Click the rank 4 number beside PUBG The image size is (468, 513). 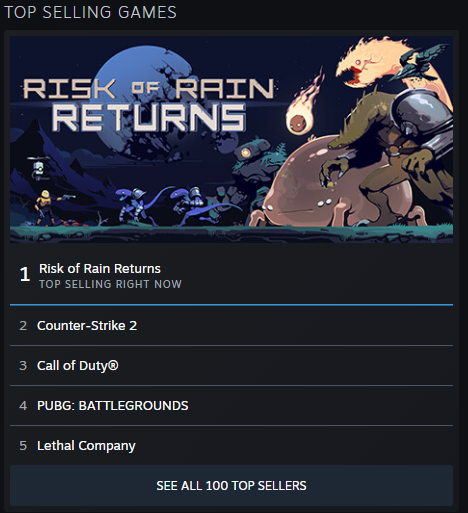coord(23,406)
